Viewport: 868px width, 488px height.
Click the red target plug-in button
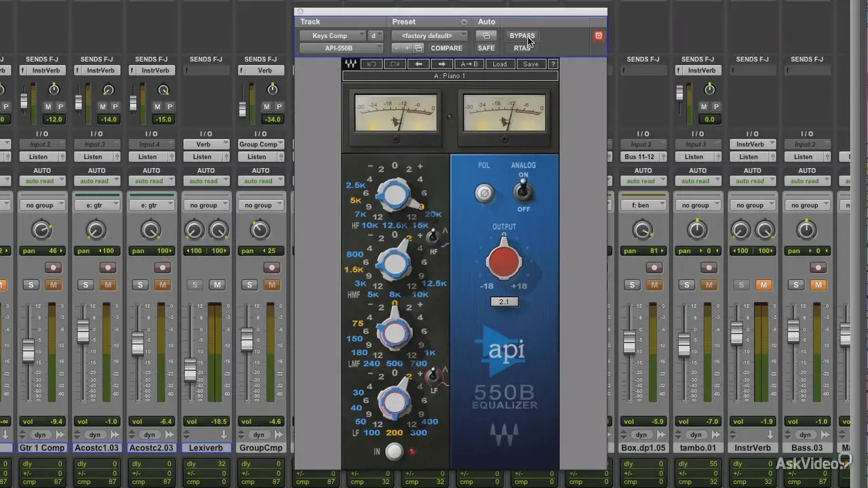(598, 35)
